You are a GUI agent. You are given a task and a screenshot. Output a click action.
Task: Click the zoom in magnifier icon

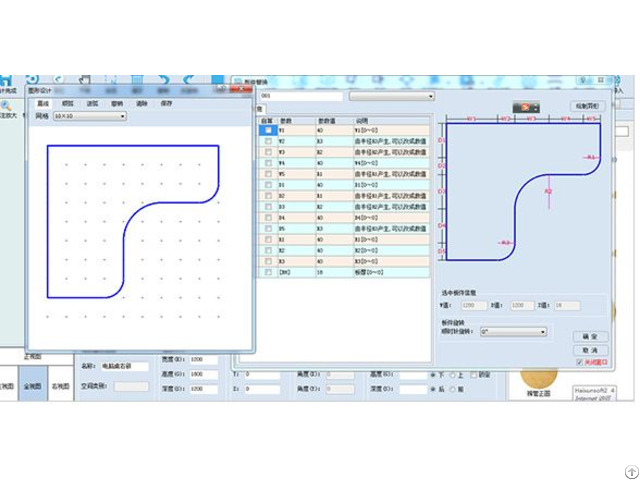tap(6, 105)
